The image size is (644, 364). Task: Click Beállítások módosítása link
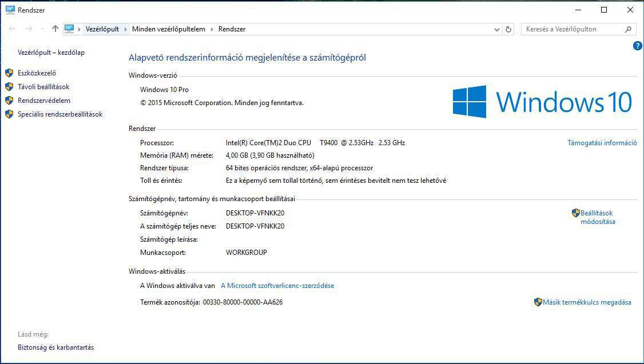tap(598, 217)
